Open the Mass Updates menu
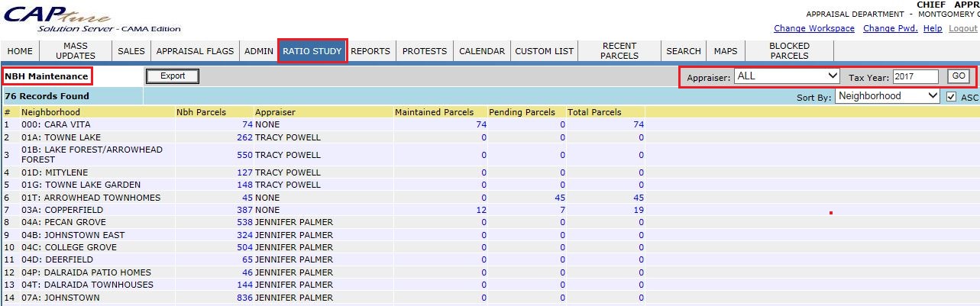980x306 pixels. coord(76,51)
